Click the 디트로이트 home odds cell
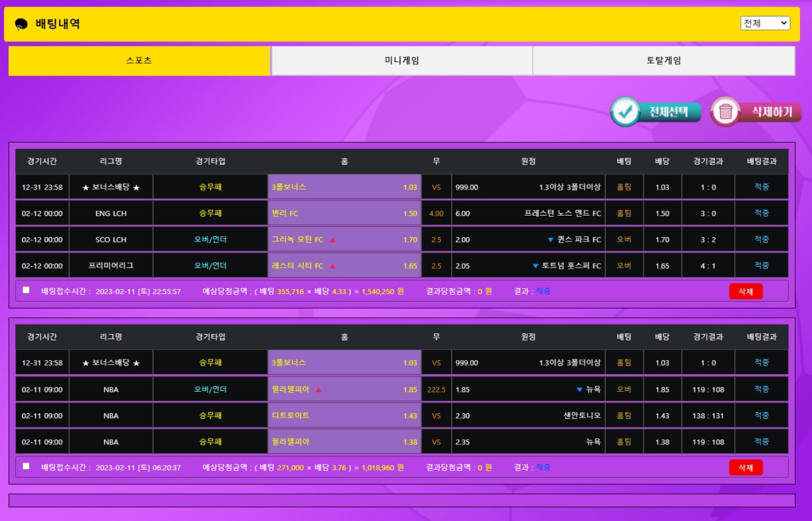Screen dimensions: 812x521 tap(344, 416)
